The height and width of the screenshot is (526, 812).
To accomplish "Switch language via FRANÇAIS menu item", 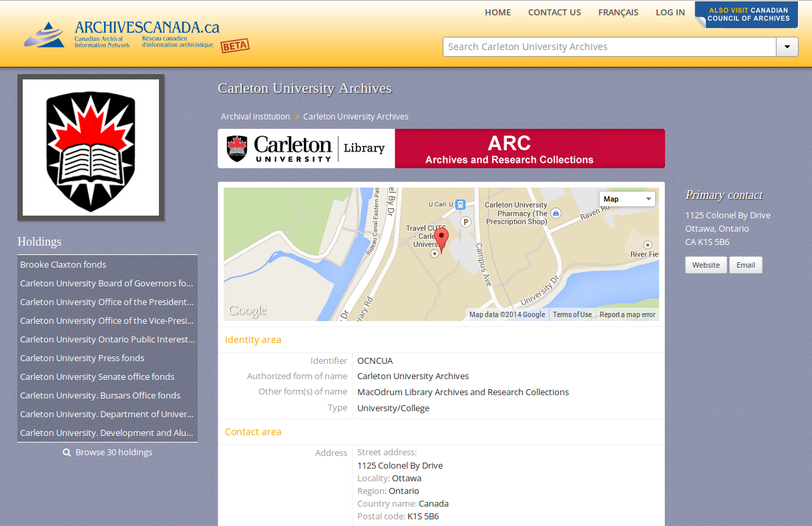I will pos(618,12).
